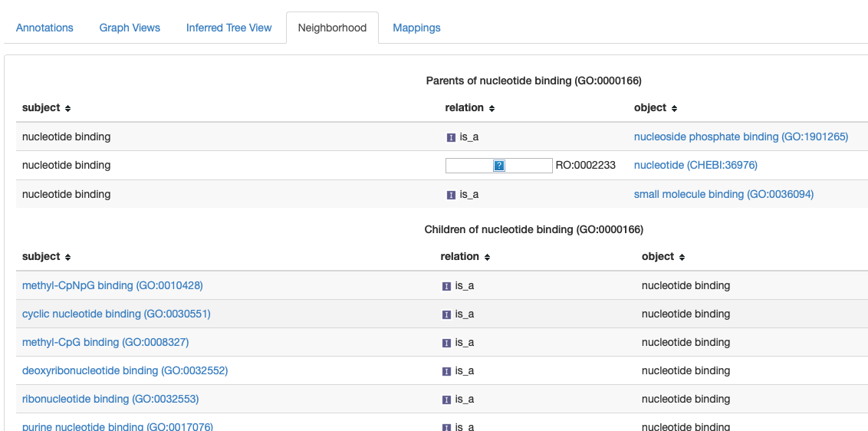
Task: Click the is_a icon in deoxyribonucleotide binding row
Action: [446, 371]
